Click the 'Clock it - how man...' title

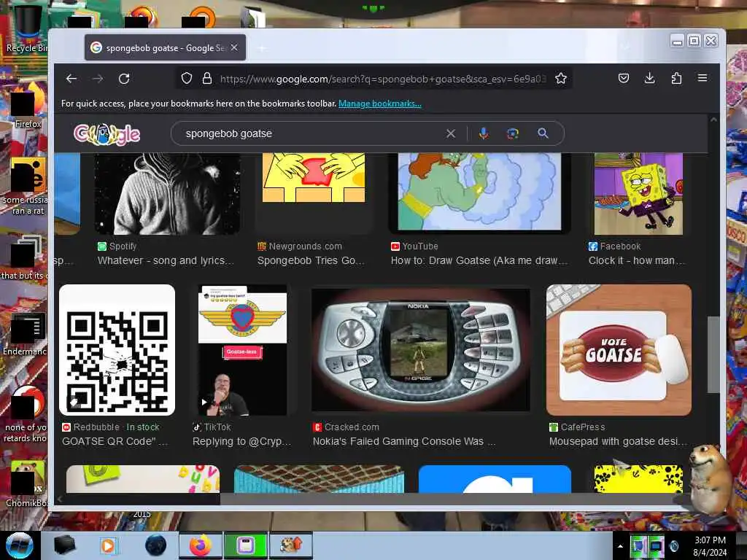pyautogui.click(x=636, y=260)
